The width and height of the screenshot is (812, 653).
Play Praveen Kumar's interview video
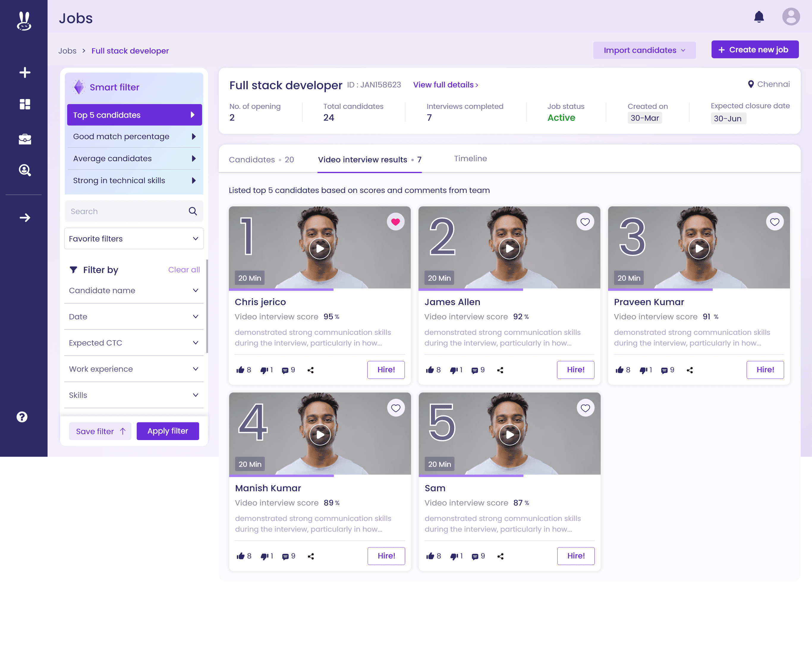click(699, 248)
